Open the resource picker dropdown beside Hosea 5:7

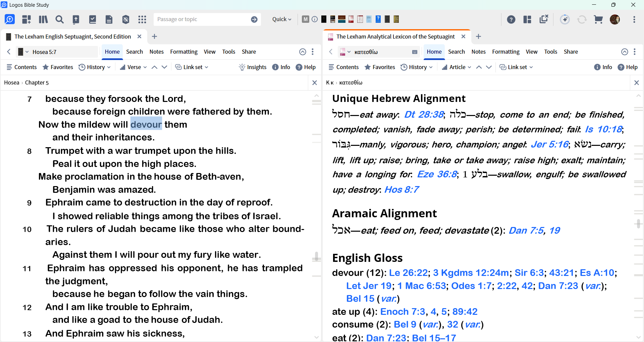coord(23,52)
